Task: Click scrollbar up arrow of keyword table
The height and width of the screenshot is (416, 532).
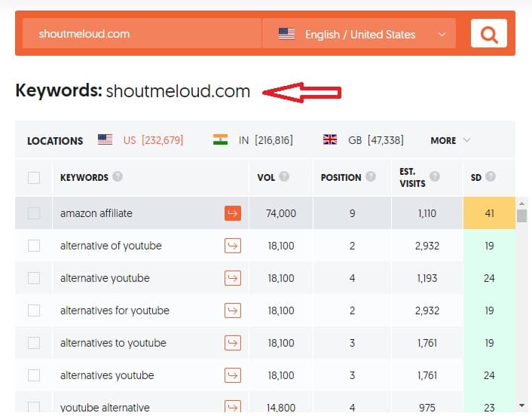Action: [x=521, y=203]
